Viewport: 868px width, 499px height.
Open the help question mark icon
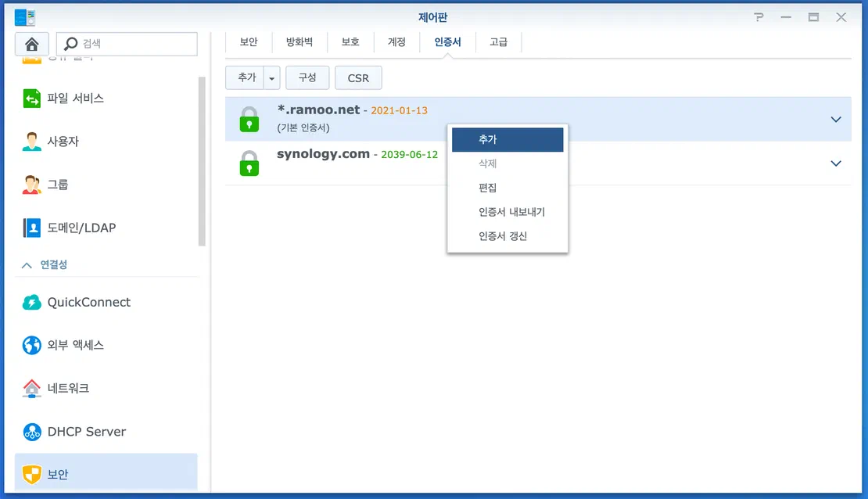click(x=759, y=17)
